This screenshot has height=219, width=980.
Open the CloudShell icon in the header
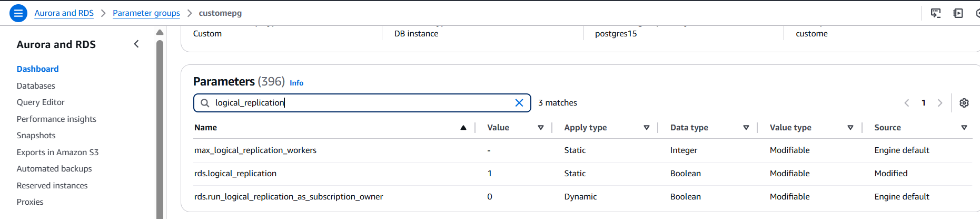tap(936, 13)
